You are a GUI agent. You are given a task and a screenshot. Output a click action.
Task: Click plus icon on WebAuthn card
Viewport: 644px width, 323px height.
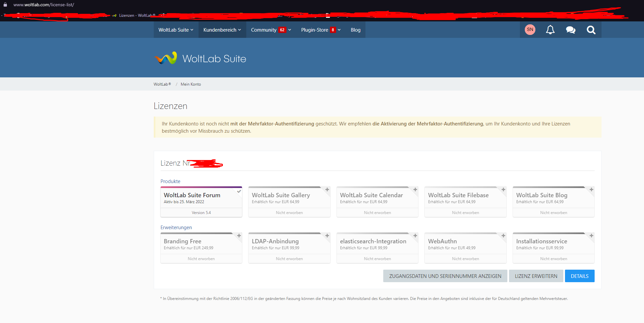(503, 236)
